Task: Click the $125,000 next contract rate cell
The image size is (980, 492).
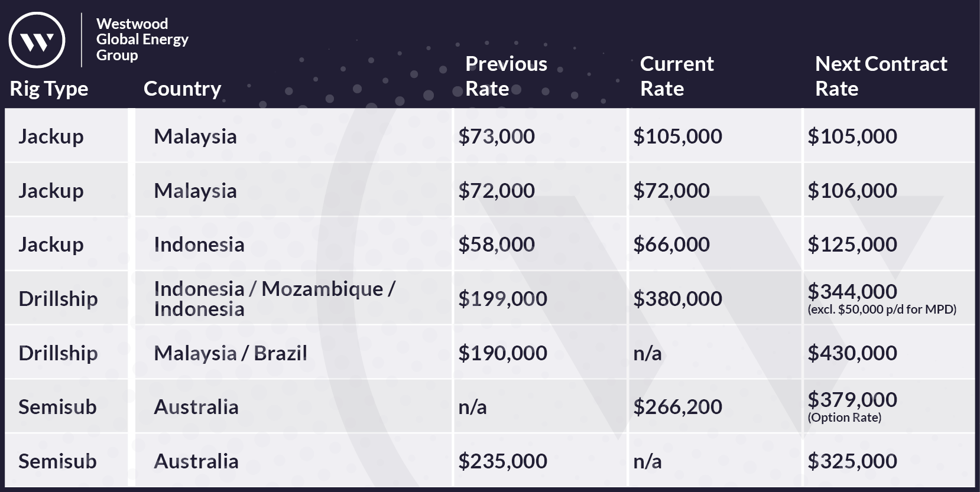Action: (852, 245)
